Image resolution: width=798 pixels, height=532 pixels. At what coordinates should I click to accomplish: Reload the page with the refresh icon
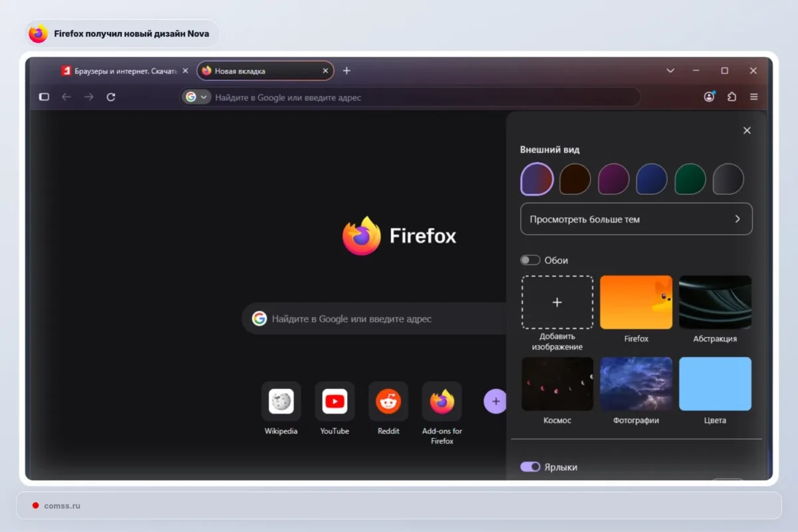coord(111,97)
